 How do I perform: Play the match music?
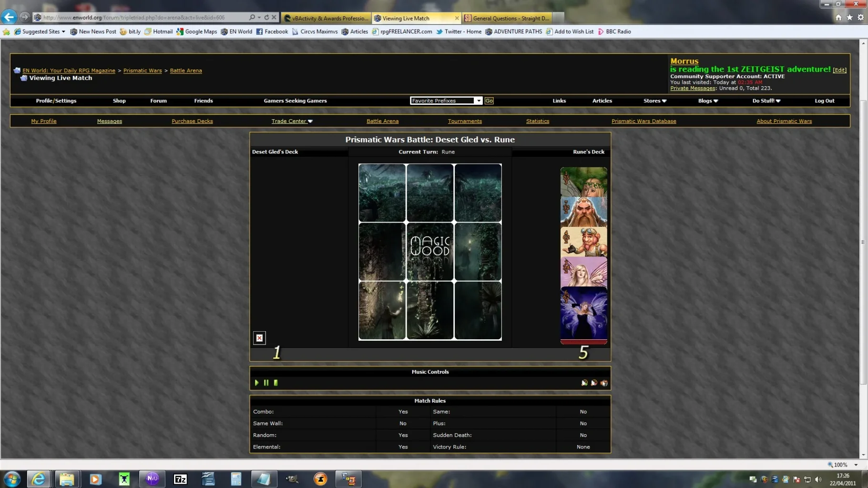pos(257,383)
